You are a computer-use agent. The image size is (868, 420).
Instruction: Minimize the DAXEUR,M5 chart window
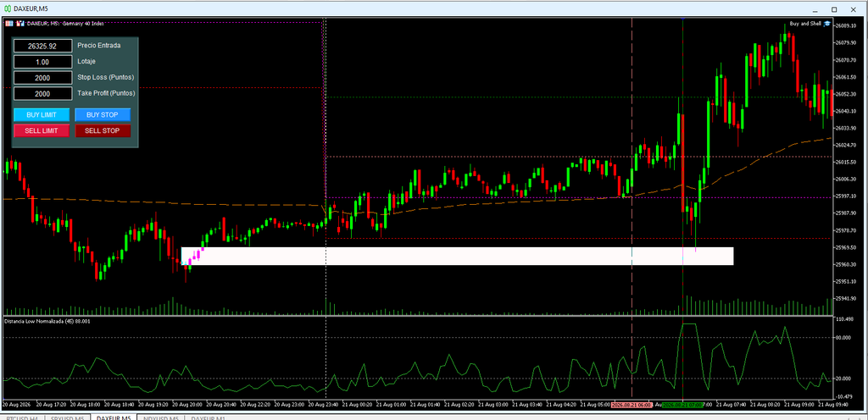(x=815, y=9)
